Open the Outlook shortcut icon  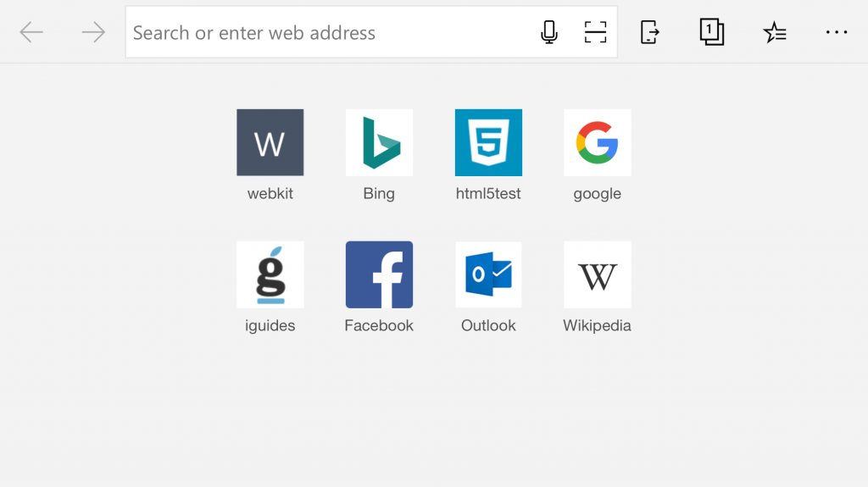click(x=488, y=274)
